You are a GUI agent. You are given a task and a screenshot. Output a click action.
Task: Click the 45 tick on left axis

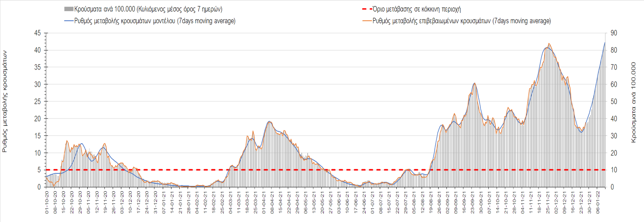[37, 33]
